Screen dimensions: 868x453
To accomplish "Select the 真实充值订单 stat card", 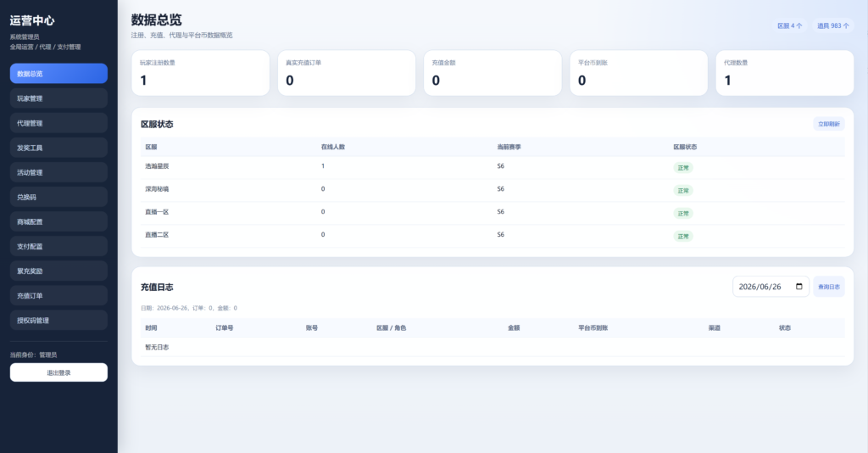I will coord(347,73).
